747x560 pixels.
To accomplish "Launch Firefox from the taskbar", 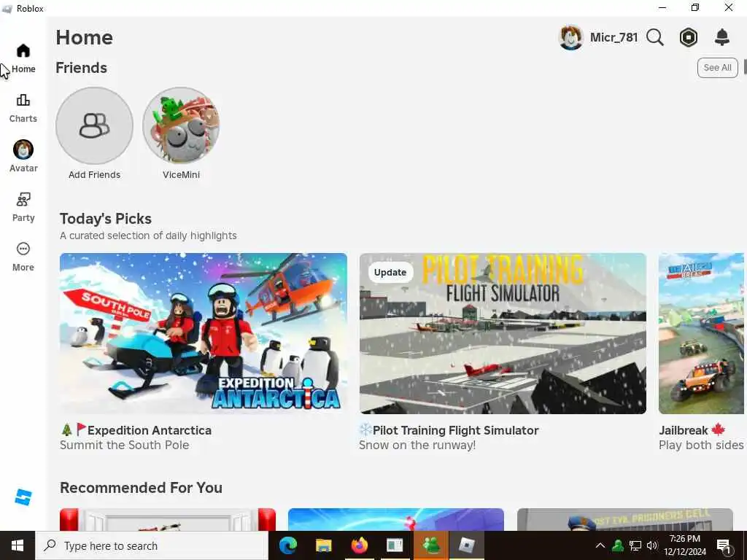I will coord(359,545).
